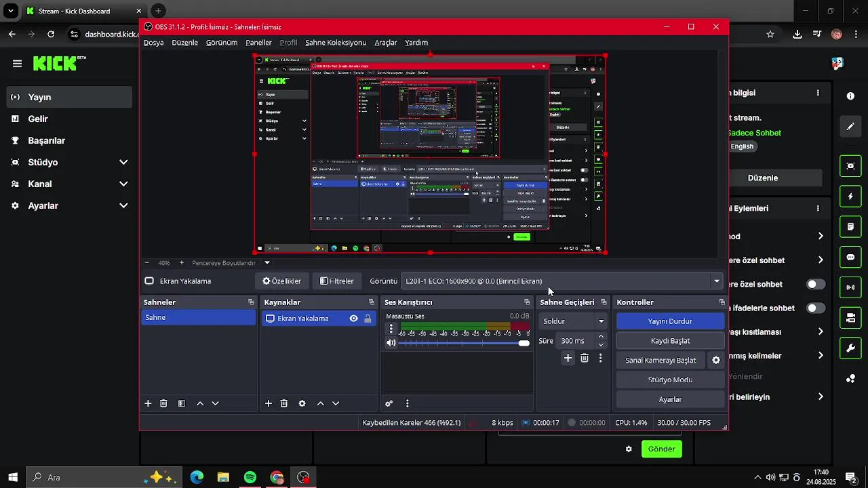868x488 pixels.
Task: Click the chat bubble icon in Kick right toolbar
Action: tap(850, 258)
